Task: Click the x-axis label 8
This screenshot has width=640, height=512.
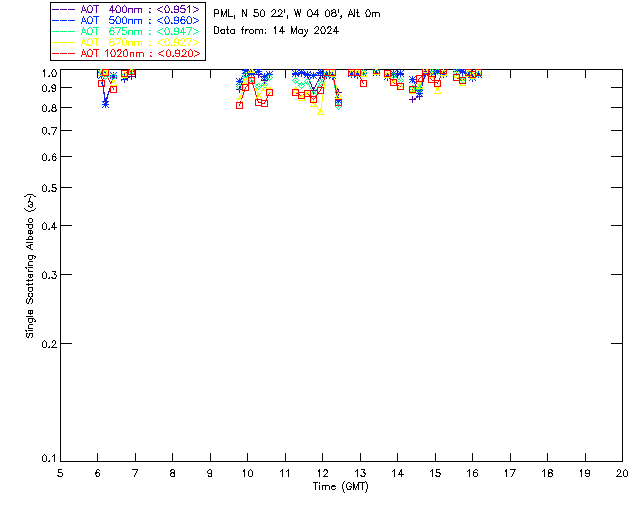Action: tap(173, 473)
